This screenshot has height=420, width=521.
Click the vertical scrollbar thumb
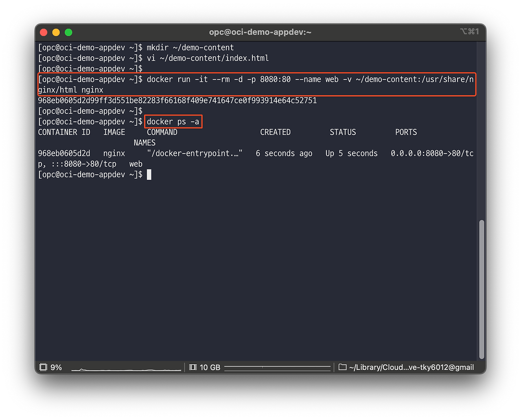(482, 289)
